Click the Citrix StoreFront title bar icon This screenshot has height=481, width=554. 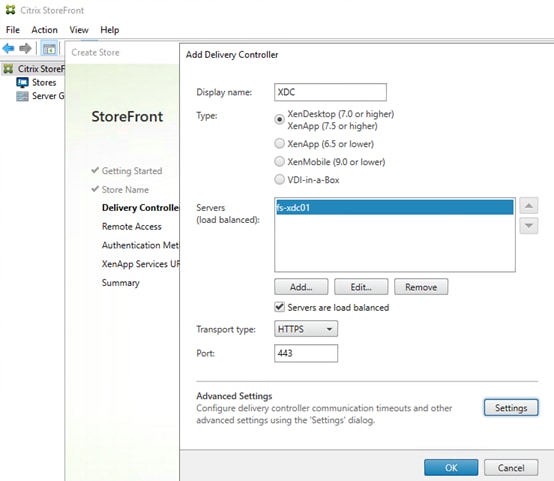click(x=11, y=10)
